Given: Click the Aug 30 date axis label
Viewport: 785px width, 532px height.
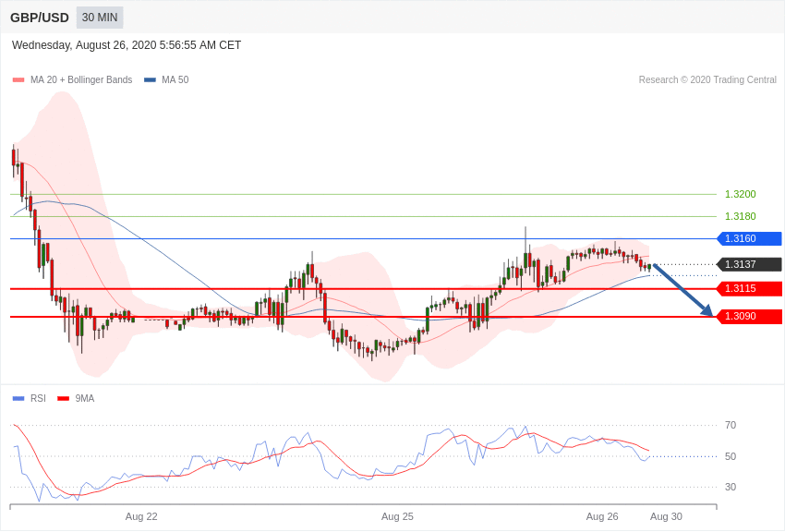Looking at the screenshot, I should coord(666,516).
